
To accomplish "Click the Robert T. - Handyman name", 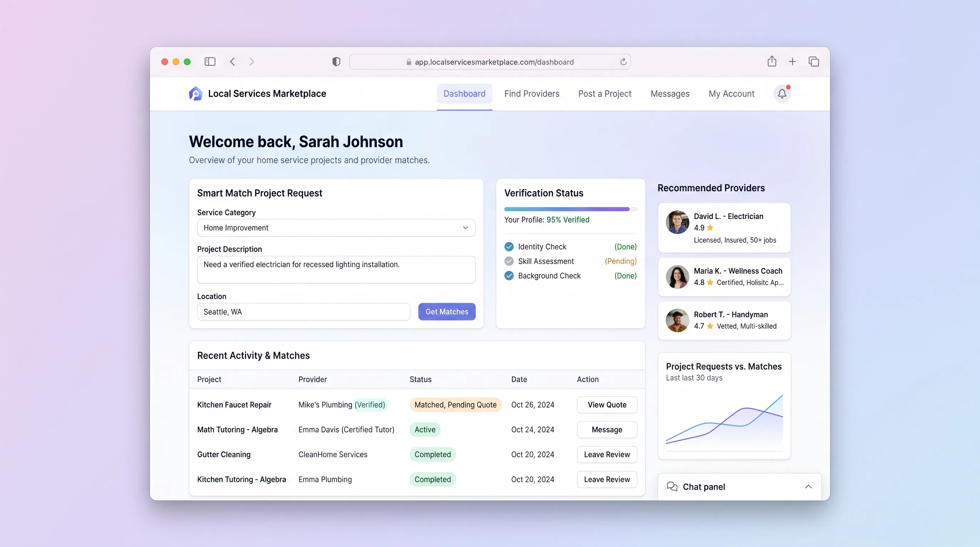I will 730,314.
